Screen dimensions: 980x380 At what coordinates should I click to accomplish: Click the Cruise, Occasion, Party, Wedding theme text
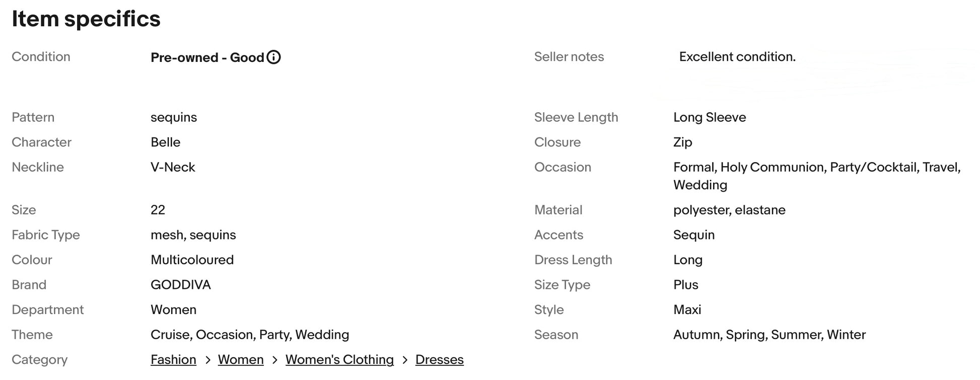coord(249,335)
